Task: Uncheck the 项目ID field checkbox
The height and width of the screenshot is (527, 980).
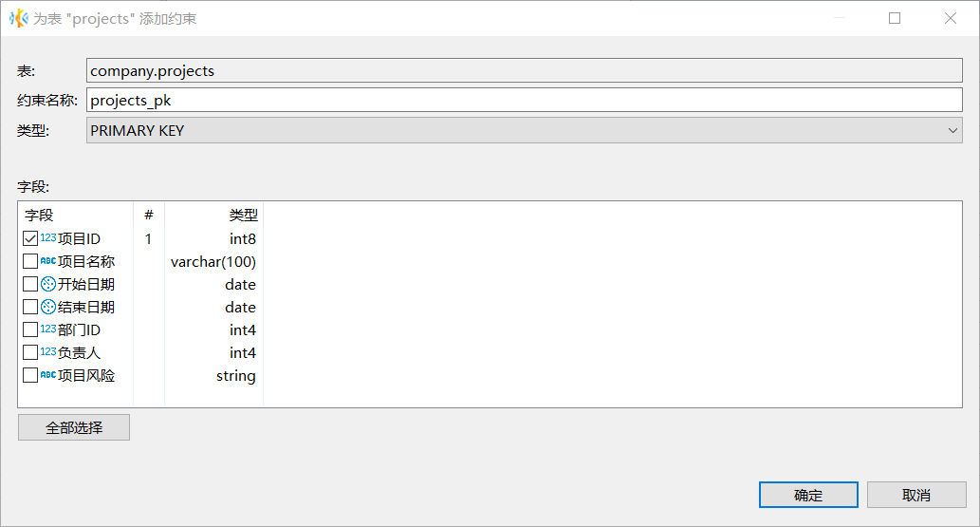Action: [x=30, y=238]
